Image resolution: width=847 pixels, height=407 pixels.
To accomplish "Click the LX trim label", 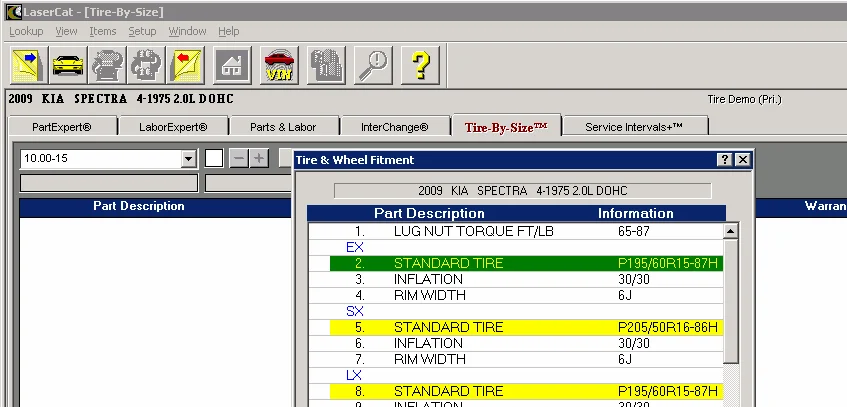I will point(354,375).
